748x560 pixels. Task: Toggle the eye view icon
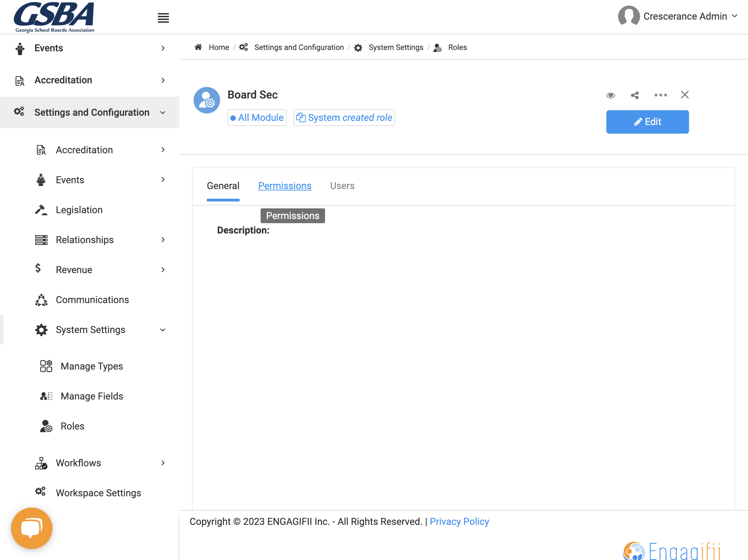tap(610, 95)
